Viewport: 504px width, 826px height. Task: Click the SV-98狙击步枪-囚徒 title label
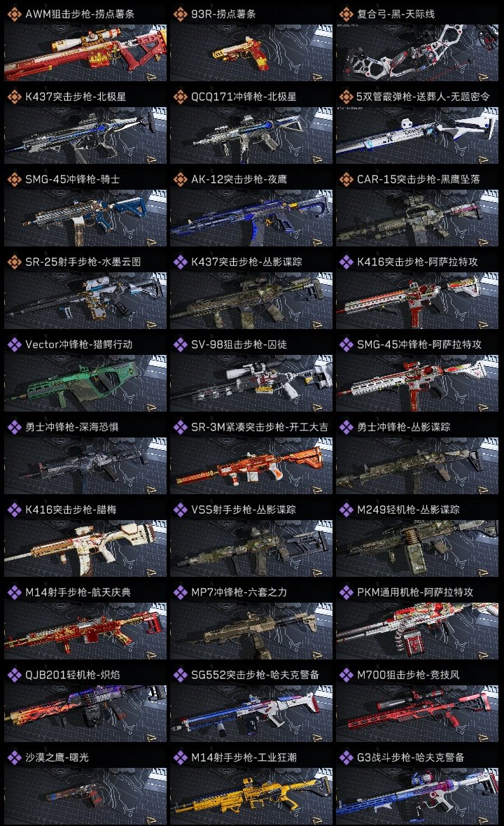(239, 344)
